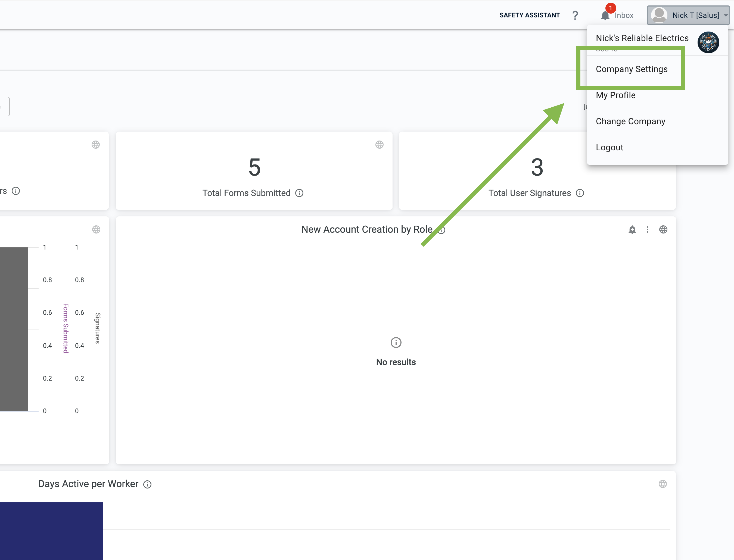Click the Nick's Reliable Electrics company logo

click(x=708, y=42)
